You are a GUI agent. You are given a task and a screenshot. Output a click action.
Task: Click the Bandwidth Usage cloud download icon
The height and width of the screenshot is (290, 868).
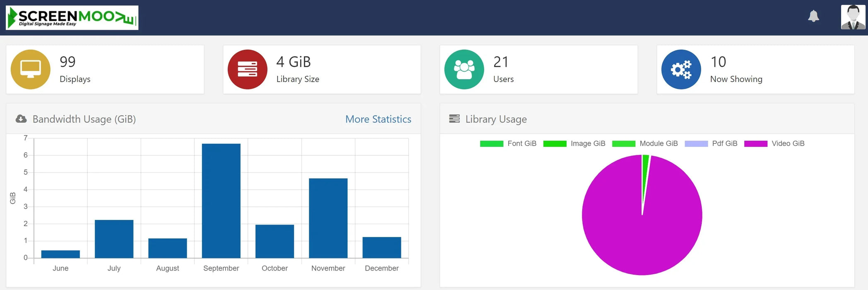tap(21, 119)
